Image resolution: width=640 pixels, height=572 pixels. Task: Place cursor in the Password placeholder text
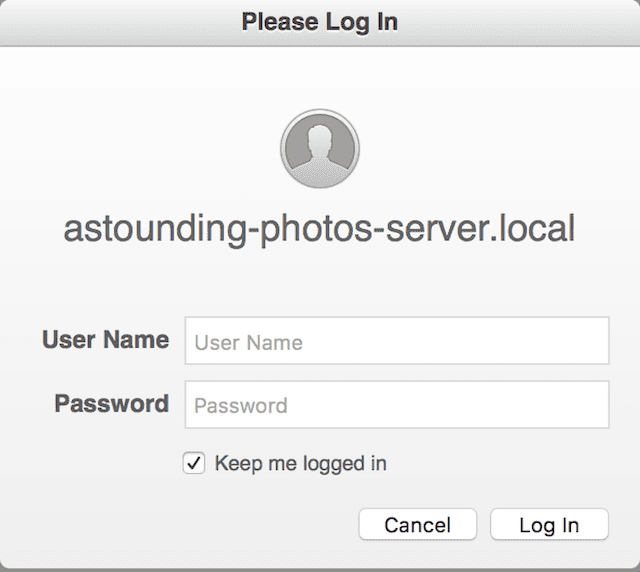coord(241,406)
